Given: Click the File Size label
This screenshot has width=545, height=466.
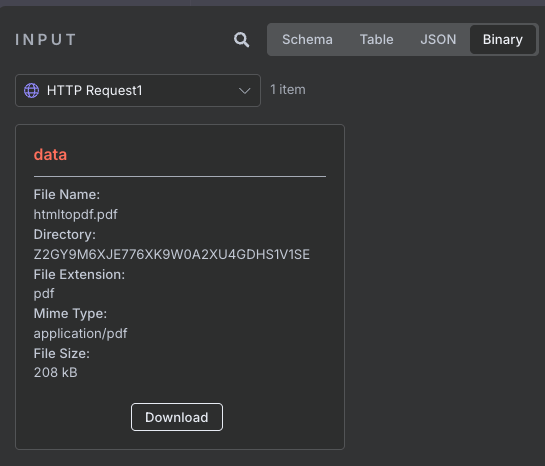Looking at the screenshot, I should click(62, 353).
